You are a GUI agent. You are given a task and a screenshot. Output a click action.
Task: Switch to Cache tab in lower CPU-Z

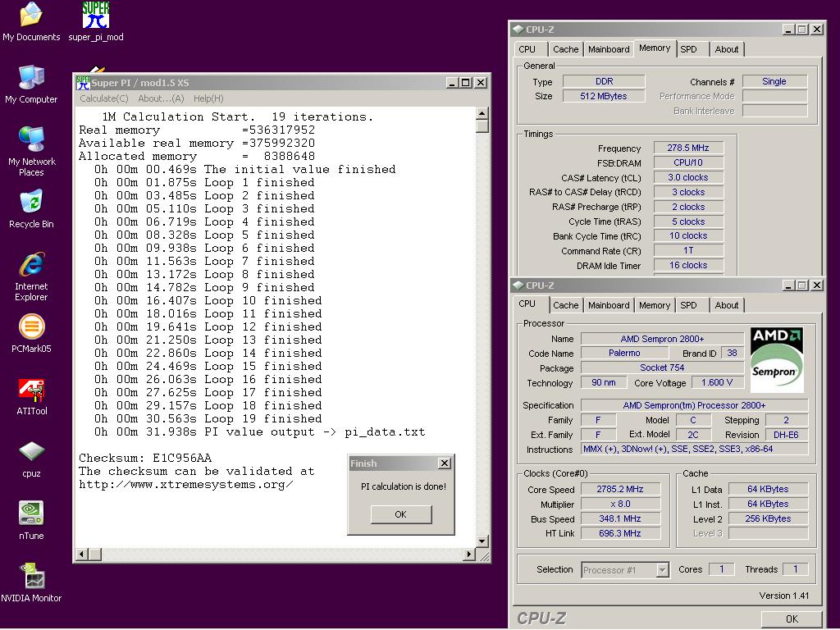pyautogui.click(x=566, y=305)
